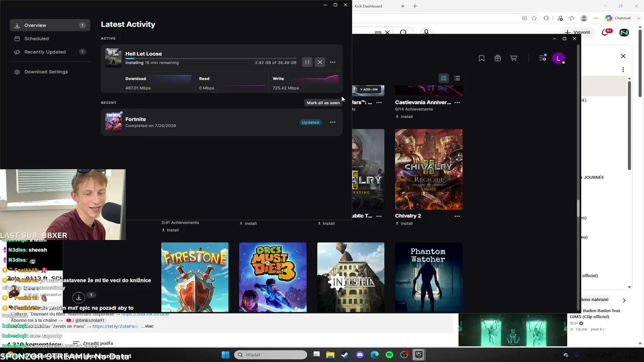
Task: Start YouTube voice search with microphone
Action: [426, 32]
